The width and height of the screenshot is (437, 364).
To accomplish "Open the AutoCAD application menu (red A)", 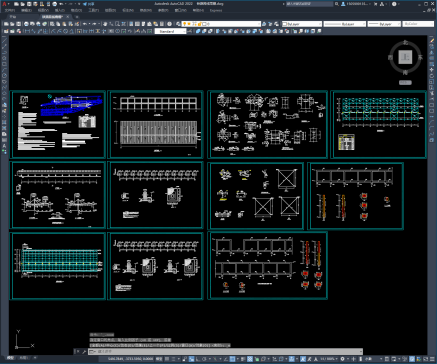I will [4, 4].
